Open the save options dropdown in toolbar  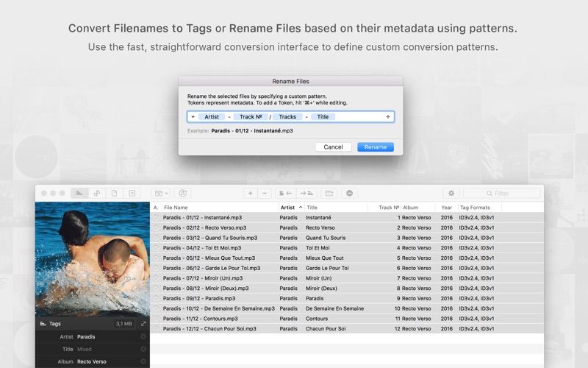pos(161,193)
